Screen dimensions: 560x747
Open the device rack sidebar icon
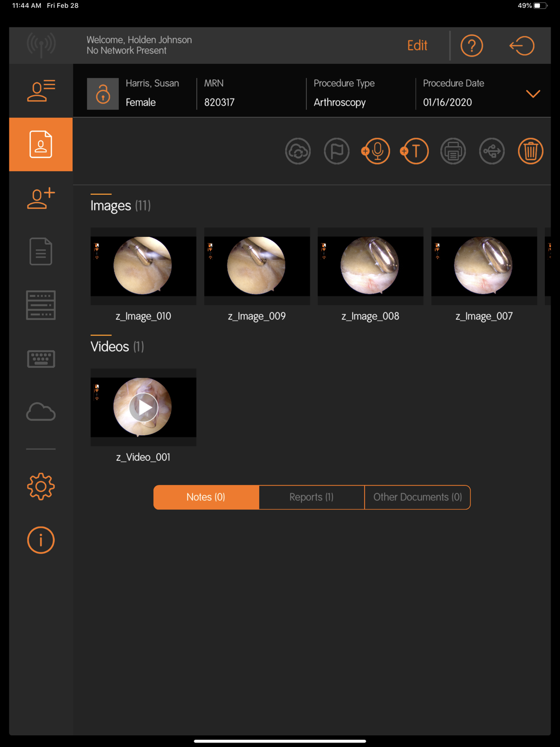coord(41,305)
